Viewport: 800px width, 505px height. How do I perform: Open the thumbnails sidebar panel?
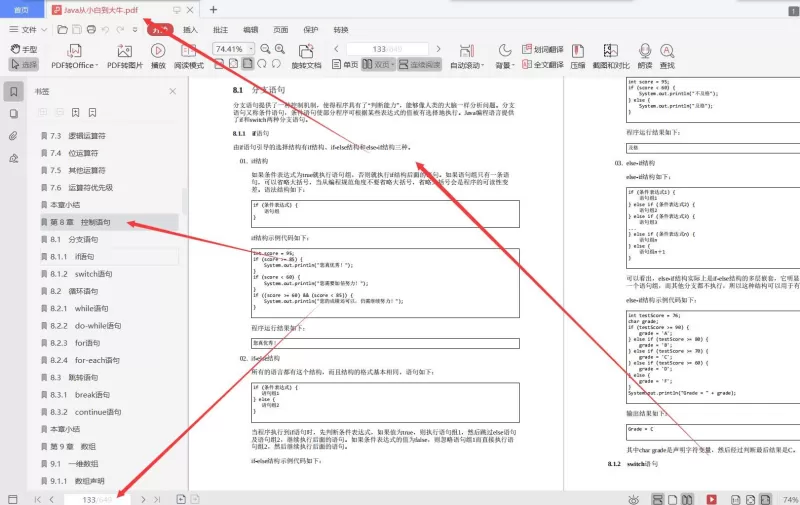13,114
